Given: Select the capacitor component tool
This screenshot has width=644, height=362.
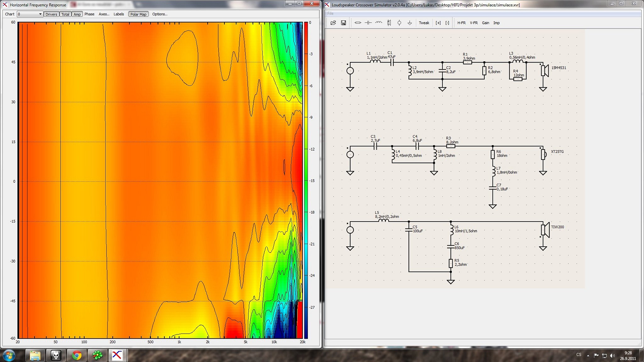Looking at the screenshot, I should click(x=368, y=23).
